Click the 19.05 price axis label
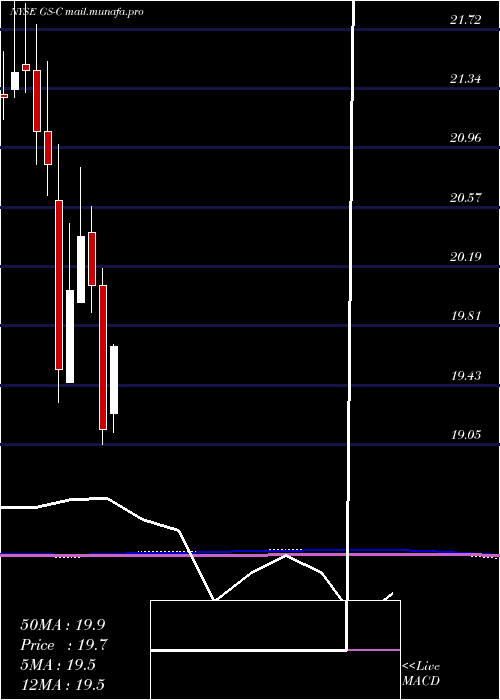 tap(466, 434)
